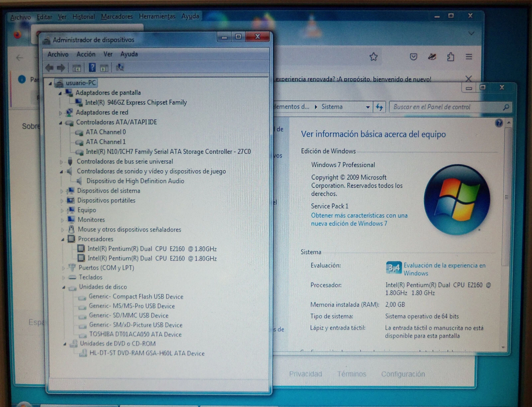
Task: Click the refresh button in System window address bar
Action: point(379,107)
